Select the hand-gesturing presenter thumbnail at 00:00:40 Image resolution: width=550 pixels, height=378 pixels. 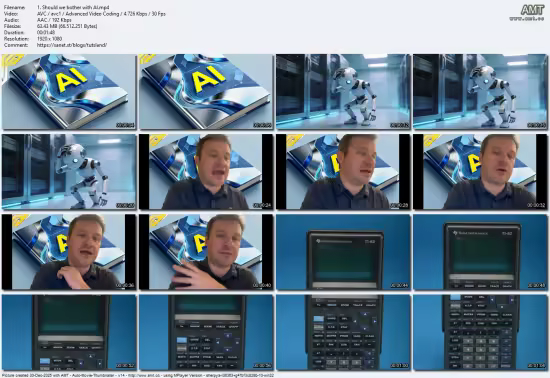[206, 252]
